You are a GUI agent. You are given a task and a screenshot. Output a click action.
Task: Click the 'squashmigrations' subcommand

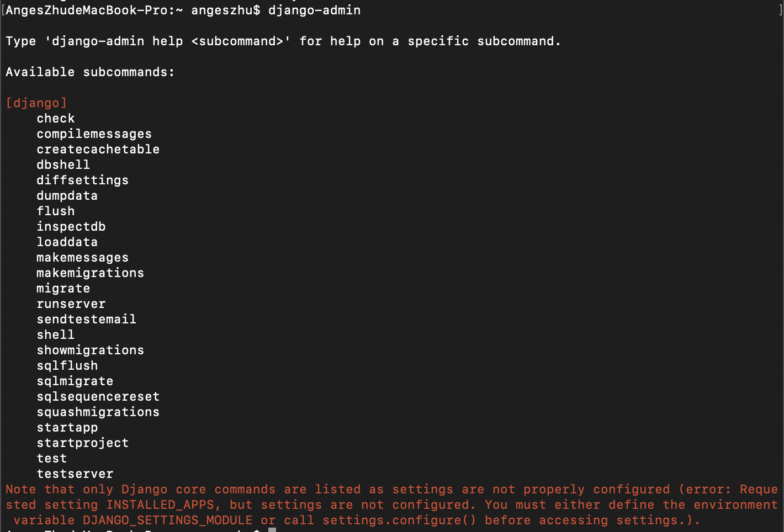98,412
